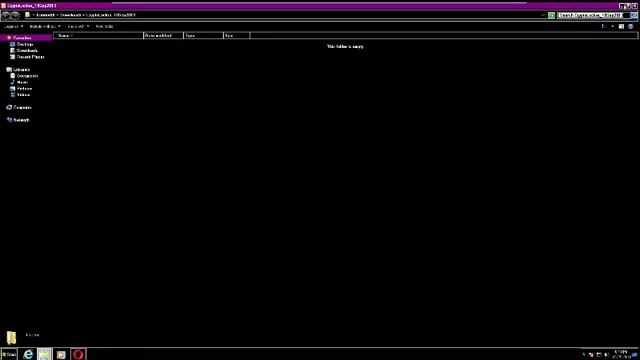Viewport: 640px width, 360px height.
Task: Open Windows Explorer from the taskbar
Action: [44, 354]
